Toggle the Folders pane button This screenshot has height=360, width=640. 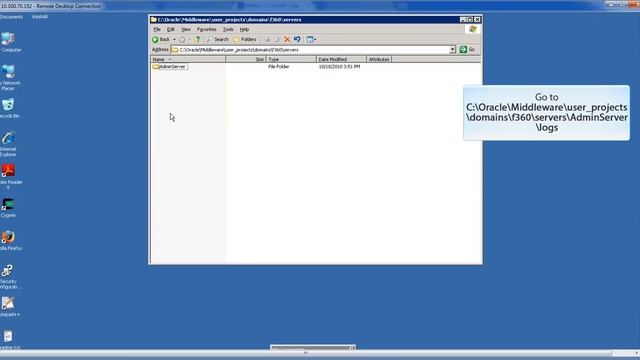tap(244, 40)
